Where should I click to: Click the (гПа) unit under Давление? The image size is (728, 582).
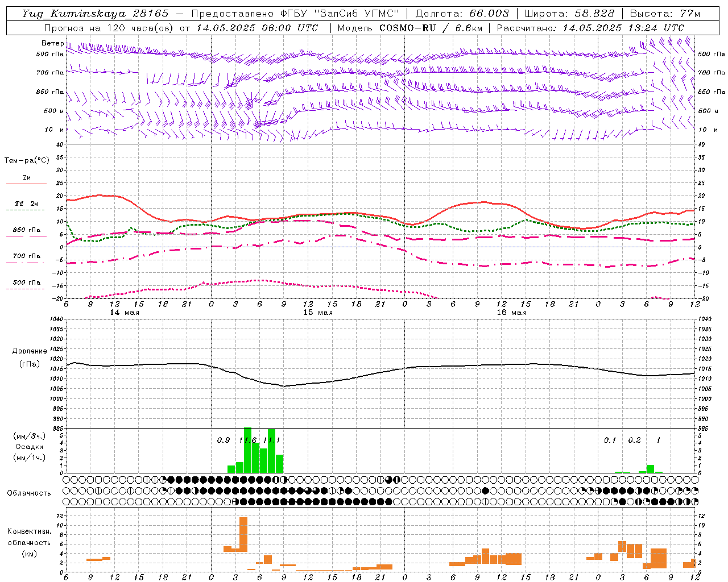pos(30,364)
